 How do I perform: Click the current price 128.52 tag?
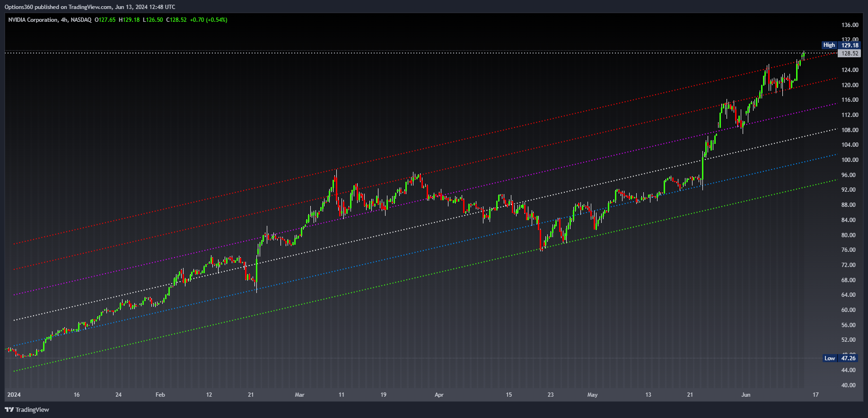(850, 53)
